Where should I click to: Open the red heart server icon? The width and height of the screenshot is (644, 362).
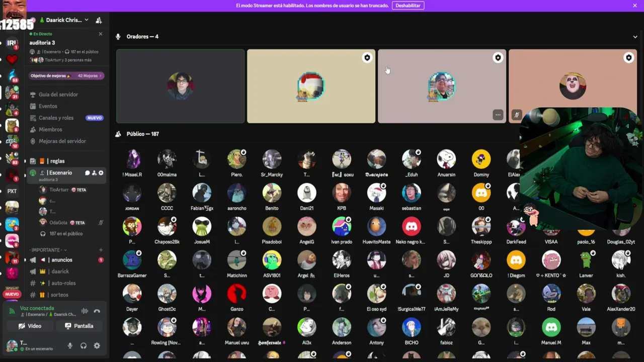pyautogui.click(x=12, y=60)
